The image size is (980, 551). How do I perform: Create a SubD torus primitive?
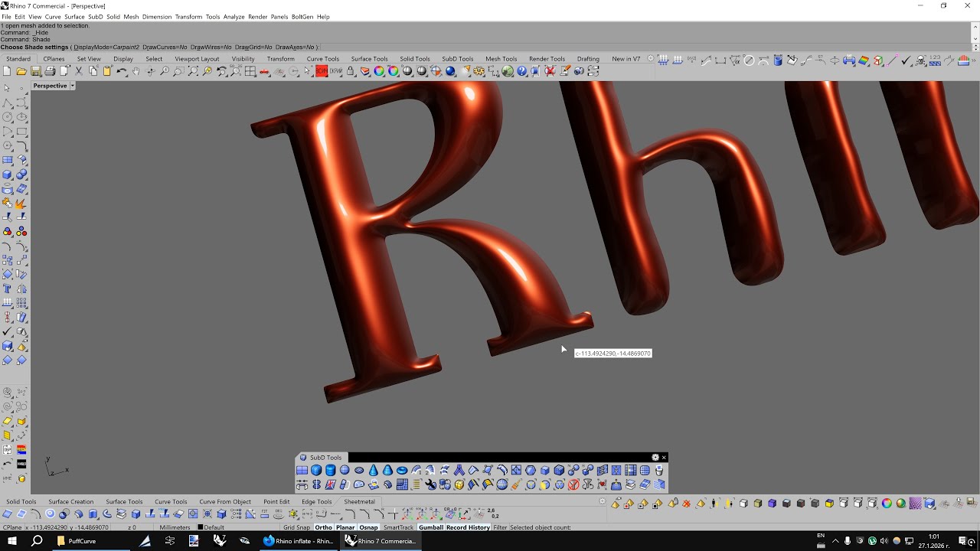click(x=402, y=471)
